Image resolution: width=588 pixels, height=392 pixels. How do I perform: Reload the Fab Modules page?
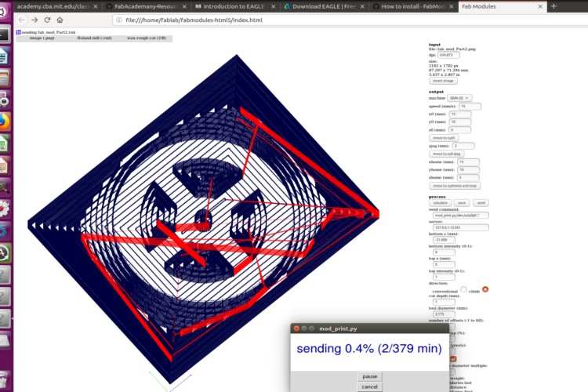click(x=47, y=20)
